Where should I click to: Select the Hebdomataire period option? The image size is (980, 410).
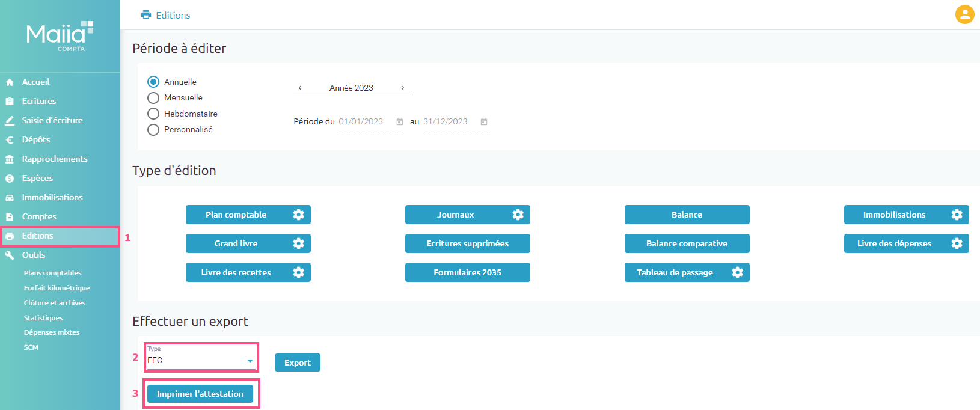click(x=153, y=114)
